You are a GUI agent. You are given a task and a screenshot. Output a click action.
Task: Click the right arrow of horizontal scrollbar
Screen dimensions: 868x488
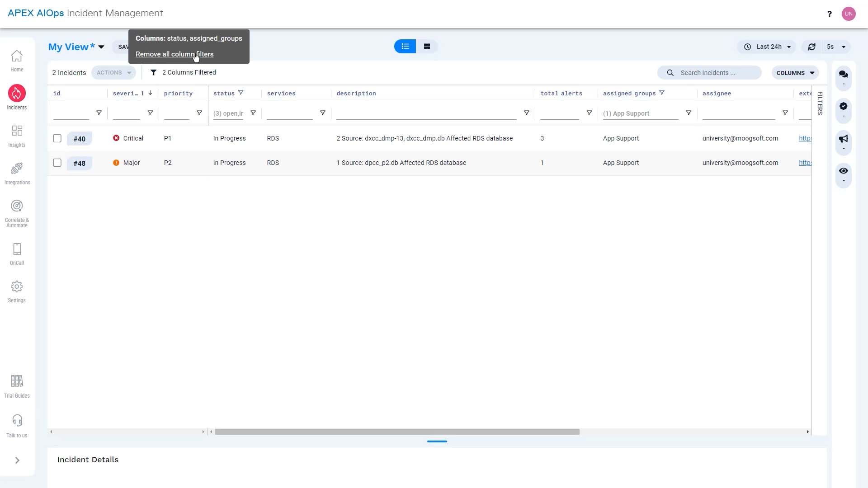click(808, 432)
